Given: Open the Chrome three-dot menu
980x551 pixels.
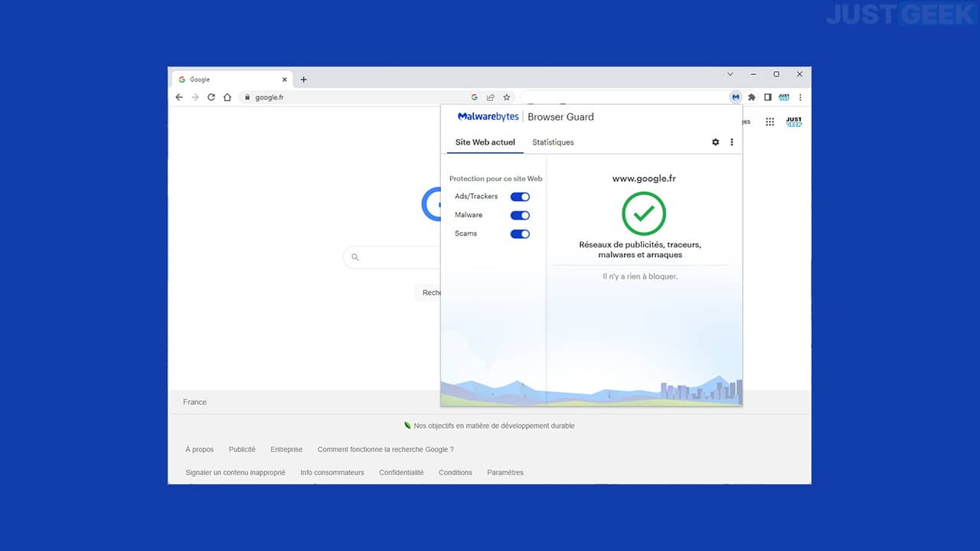Looking at the screenshot, I should point(800,97).
